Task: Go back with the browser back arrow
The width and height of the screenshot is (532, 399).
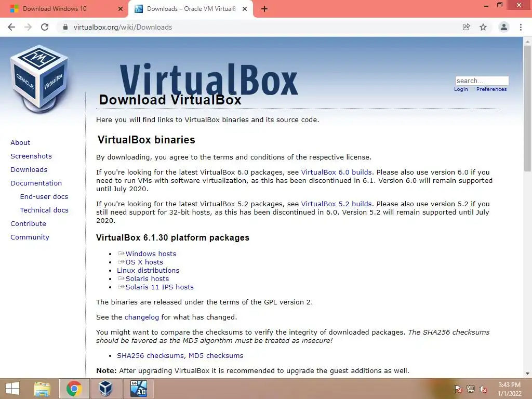Action: pos(11,27)
